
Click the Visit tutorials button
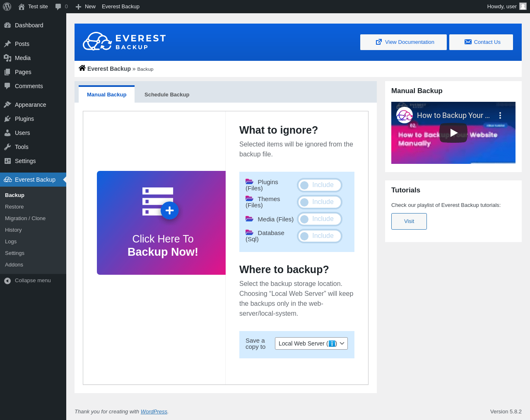(x=409, y=221)
